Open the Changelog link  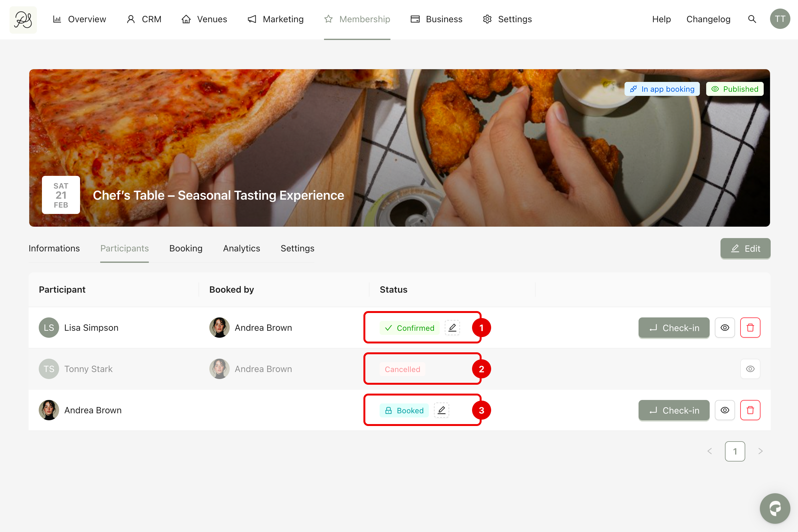pyautogui.click(x=708, y=19)
